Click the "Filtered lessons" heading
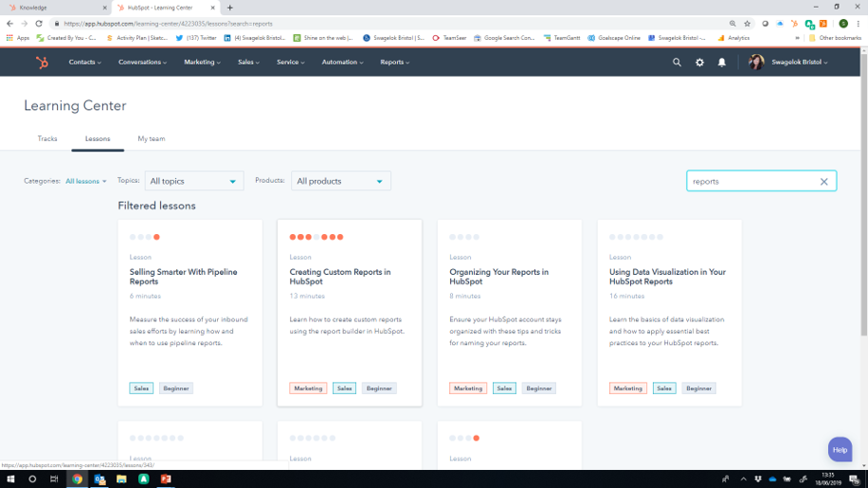 click(x=156, y=206)
